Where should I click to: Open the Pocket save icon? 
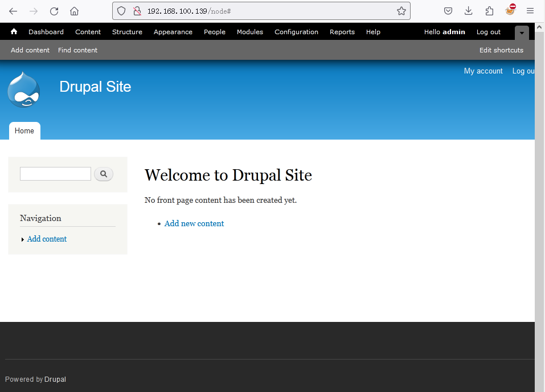pyautogui.click(x=448, y=11)
